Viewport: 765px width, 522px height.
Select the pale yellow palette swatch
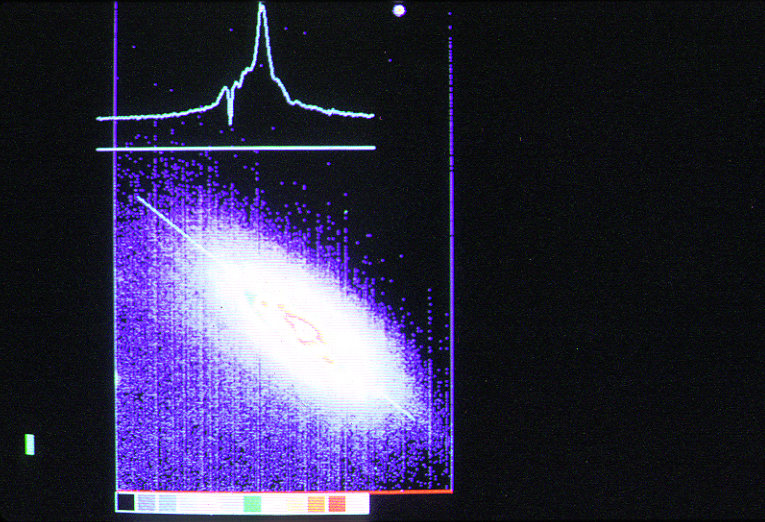[x=295, y=503]
